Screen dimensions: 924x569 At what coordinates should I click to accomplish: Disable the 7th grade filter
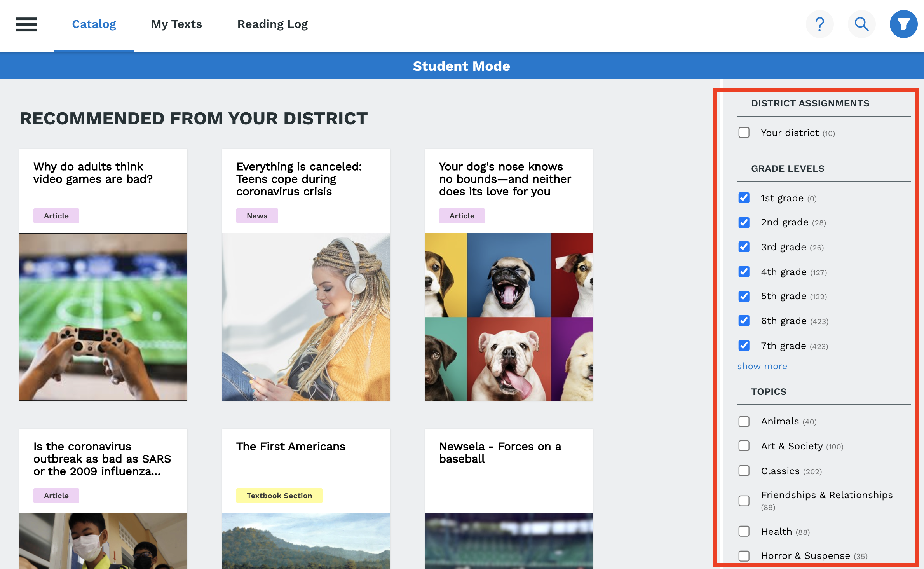pyautogui.click(x=744, y=346)
